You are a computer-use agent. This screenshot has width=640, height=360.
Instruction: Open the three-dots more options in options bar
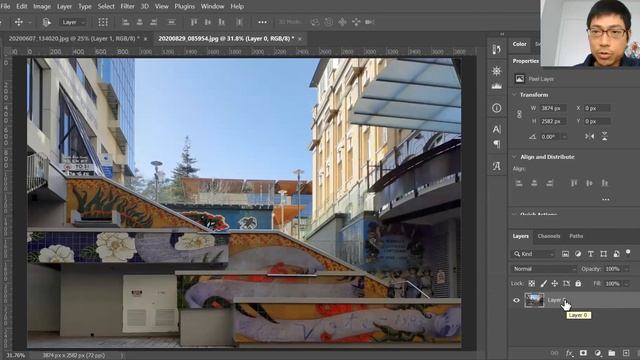(262, 22)
